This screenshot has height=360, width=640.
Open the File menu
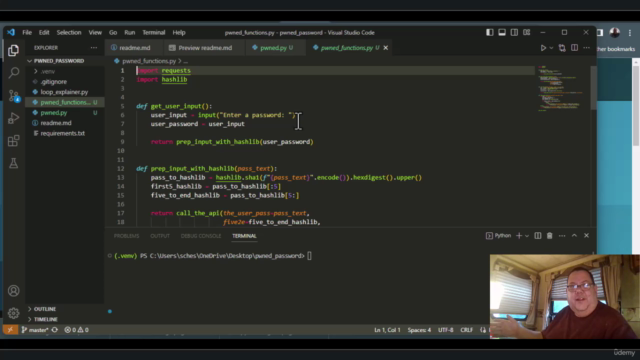pyautogui.click(x=27, y=32)
